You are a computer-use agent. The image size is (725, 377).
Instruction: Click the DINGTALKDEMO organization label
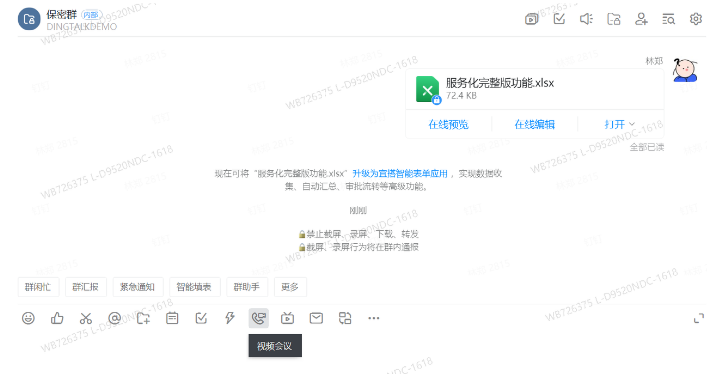[x=82, y=27]
